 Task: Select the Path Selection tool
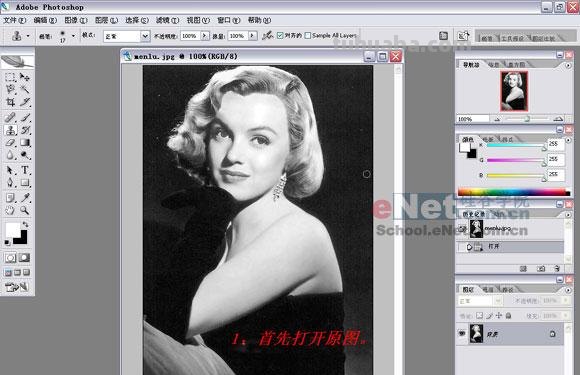click(x=10, y=170)
